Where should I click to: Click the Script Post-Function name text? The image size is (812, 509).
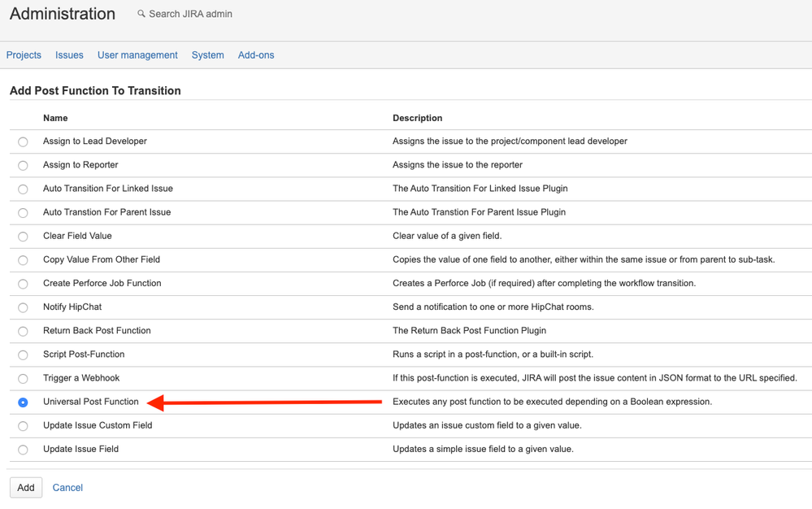pos(84,355)
